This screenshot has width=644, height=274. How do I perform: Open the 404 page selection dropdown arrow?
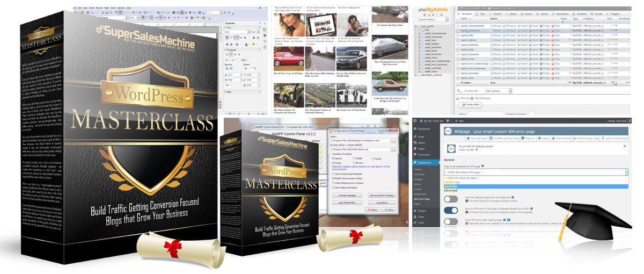pyautogui.click(x=626, y=172)
